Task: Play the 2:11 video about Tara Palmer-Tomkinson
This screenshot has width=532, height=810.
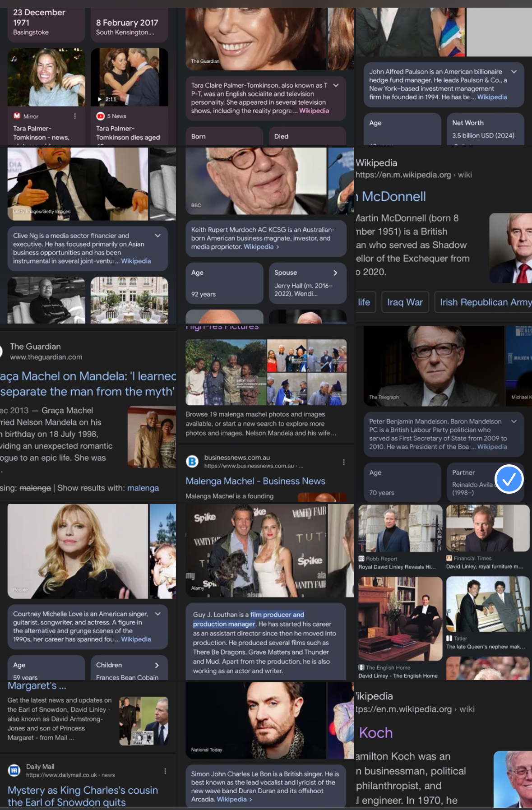Action: (x=130, y=77)
